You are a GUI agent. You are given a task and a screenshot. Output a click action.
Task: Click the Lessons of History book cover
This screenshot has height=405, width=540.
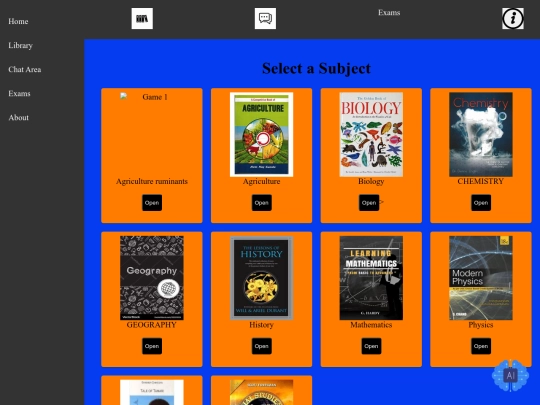pos(262,278)
